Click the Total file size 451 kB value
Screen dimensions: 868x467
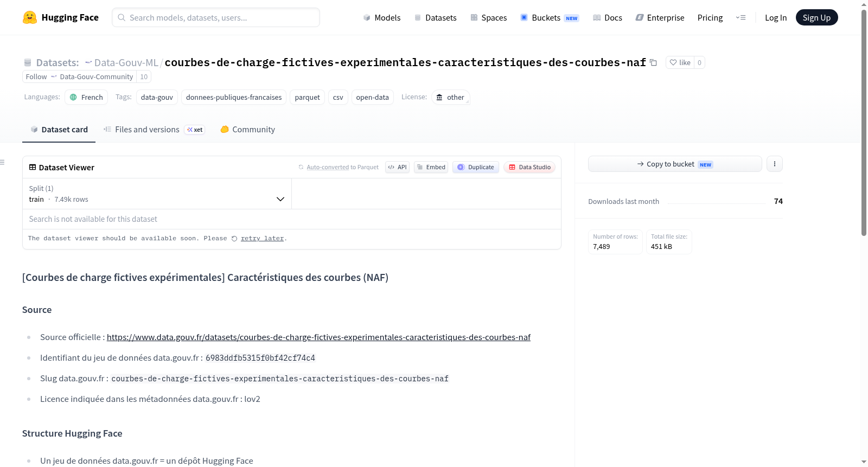[661, 247]
